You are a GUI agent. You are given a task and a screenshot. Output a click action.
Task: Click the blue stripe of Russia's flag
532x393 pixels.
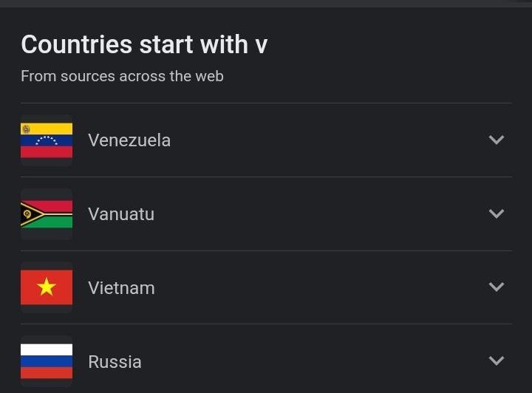click(47, 361)
